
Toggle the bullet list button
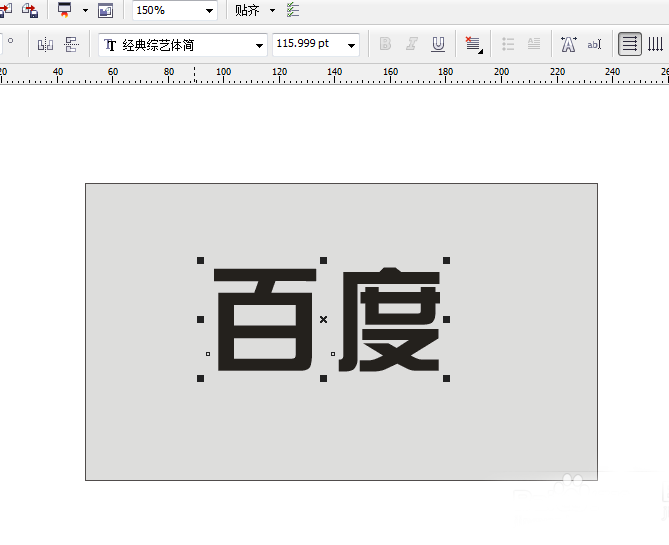click(x=508, y=44)
